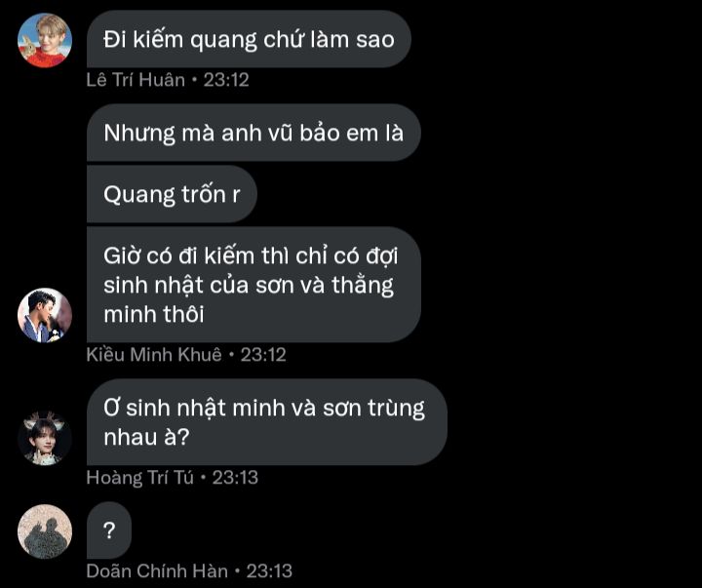
Task: Select the 'Giờ có đi kiếm thì' message
Action: (x=253, y=285)
